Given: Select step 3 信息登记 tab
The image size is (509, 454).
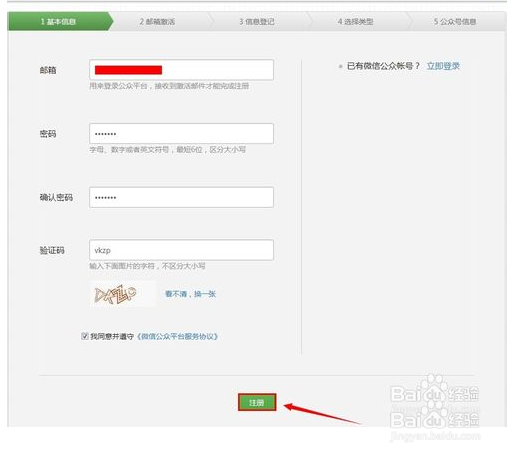Looking at the screenshot, I should (x=257, y=22).
